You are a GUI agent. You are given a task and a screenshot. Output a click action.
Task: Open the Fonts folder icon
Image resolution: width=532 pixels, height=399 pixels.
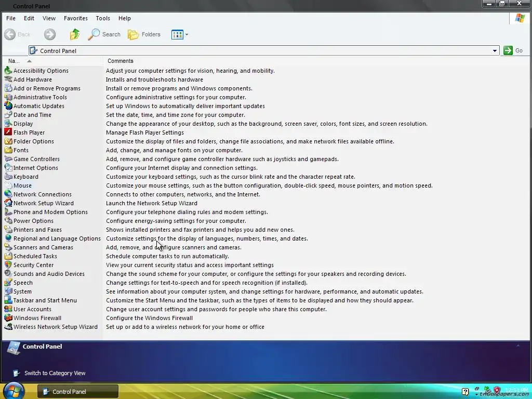(x=8, y=150)
